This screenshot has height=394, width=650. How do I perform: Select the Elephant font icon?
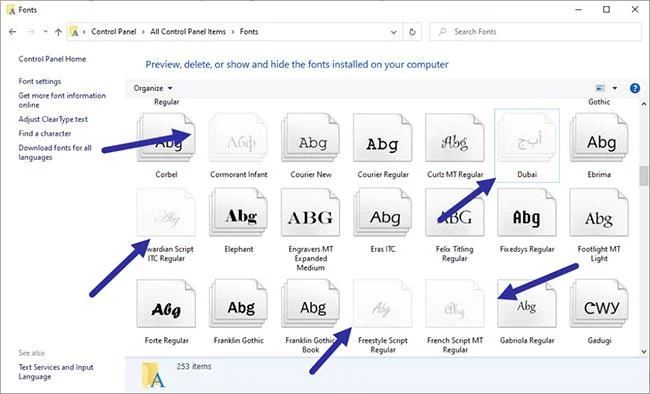[238, 212]
